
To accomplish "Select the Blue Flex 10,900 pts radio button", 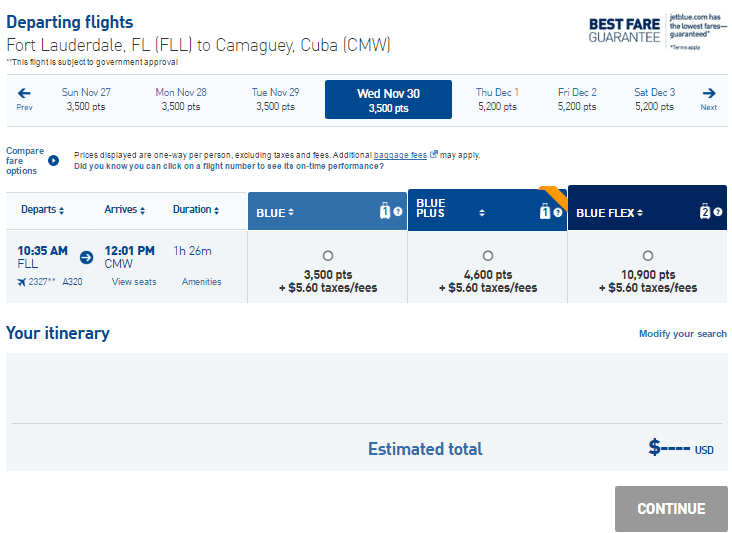I will 648,256.
